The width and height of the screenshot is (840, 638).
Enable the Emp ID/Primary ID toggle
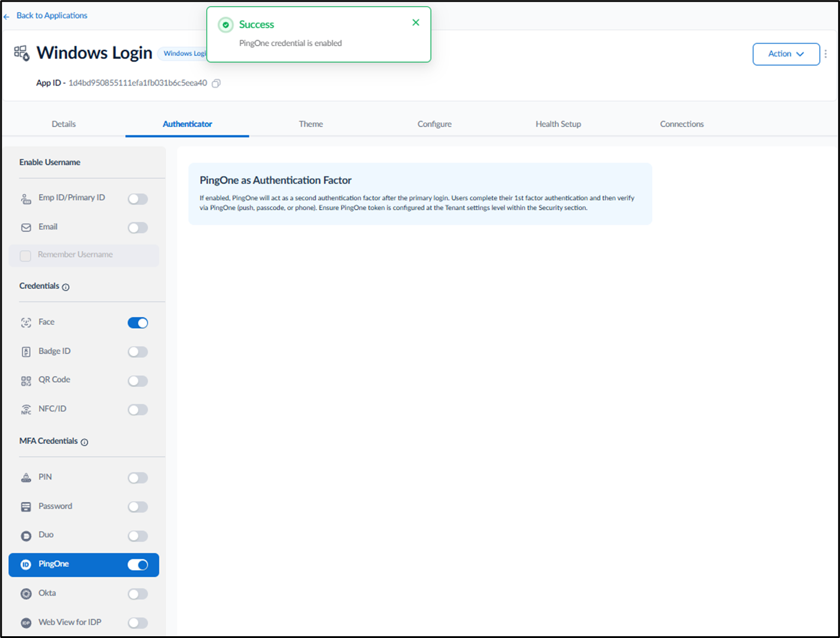(138, 199)
